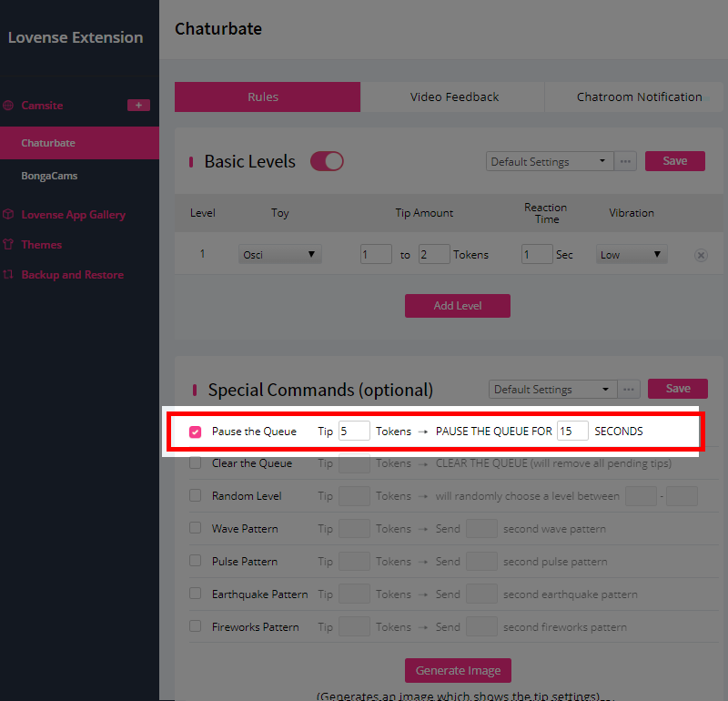Viewport: 728px width, 701px height.
Task: Open Themes menu item
Action: [41, 245]
